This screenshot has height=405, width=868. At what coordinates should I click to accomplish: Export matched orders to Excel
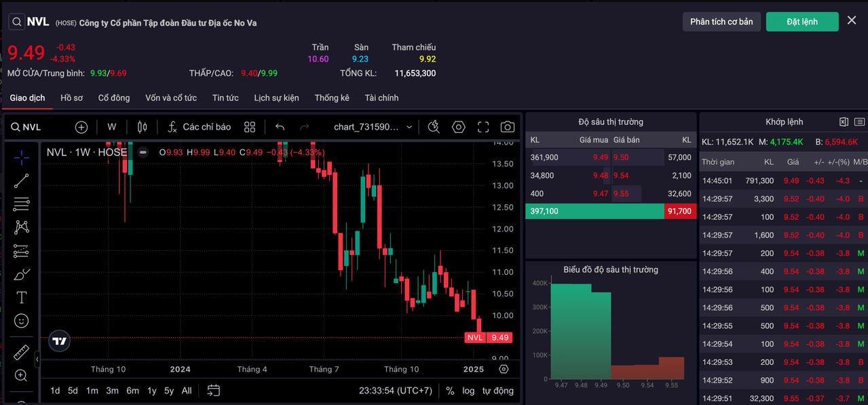click(x=844, y=122)
